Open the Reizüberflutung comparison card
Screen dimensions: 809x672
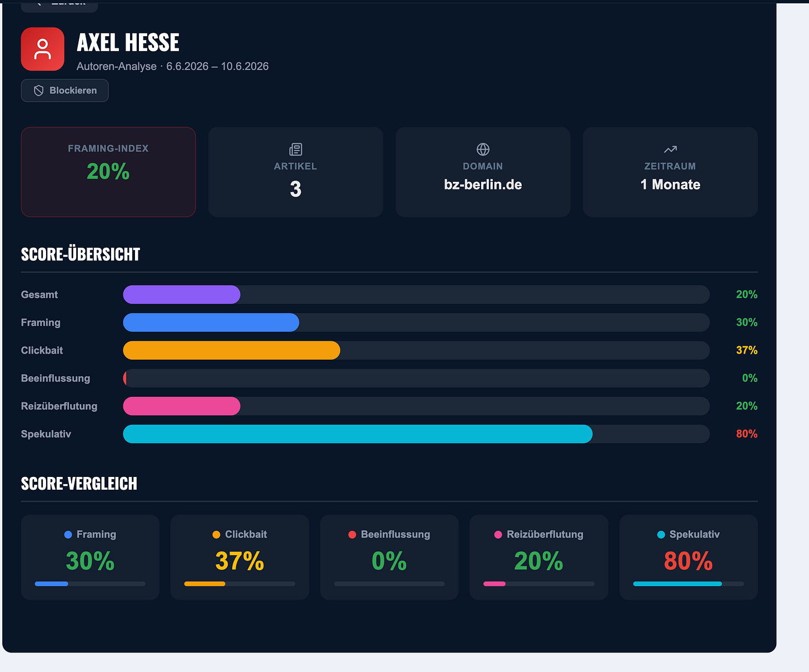coord(539,557)
